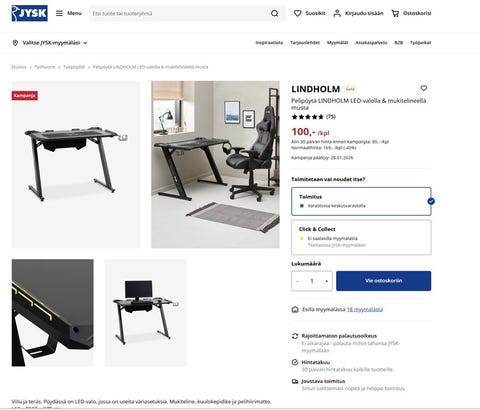Image resolution: width=480 pixels, height=410 pixels.
Task: Click the Vie ostoskoriin button
Action: (x=383, y=281)
